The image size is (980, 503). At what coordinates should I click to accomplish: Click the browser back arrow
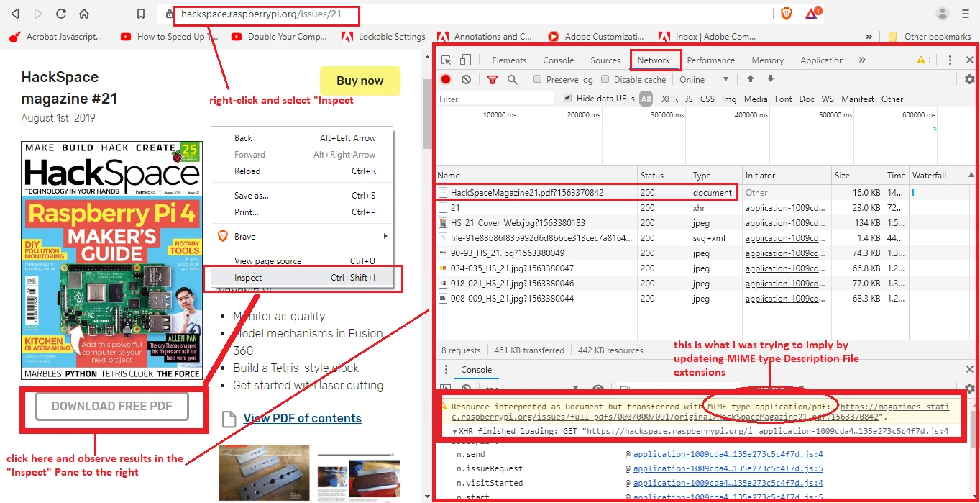coord(15,14)
